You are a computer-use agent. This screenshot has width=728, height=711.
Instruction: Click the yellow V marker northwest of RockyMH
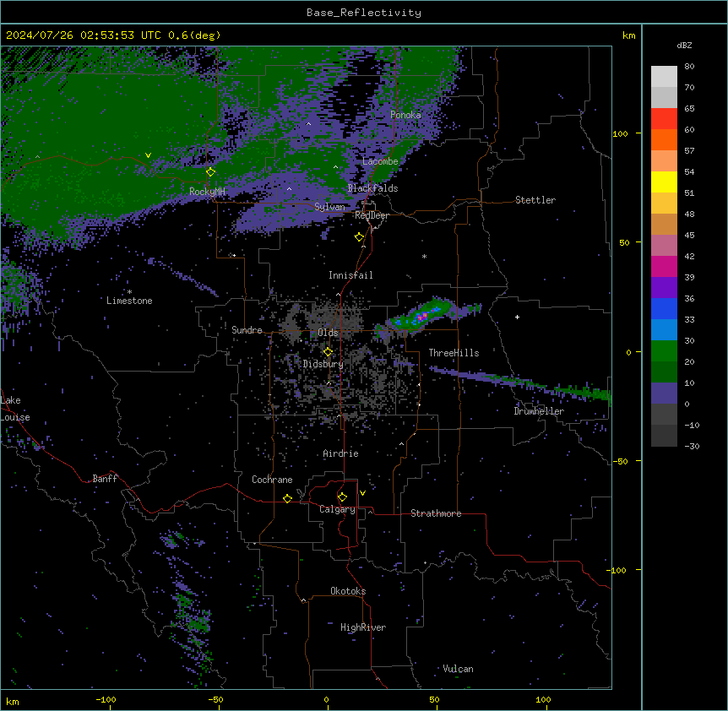148,155
